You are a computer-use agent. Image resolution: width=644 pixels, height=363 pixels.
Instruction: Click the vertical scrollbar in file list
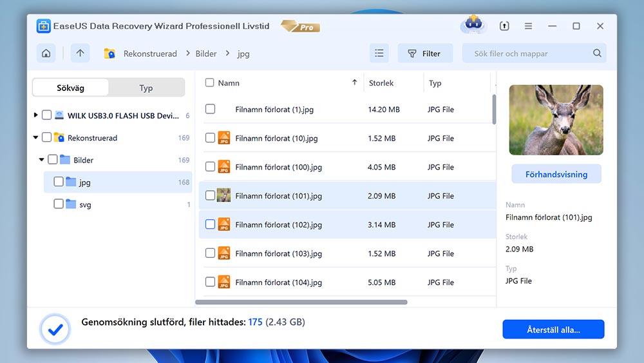point(494,109)
